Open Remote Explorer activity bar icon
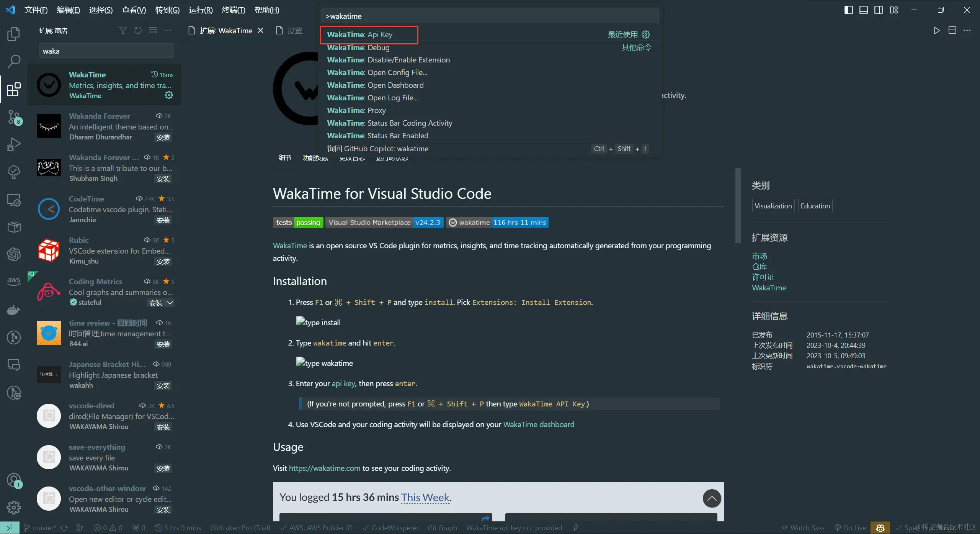980x534 pixels. click(14, 200)
